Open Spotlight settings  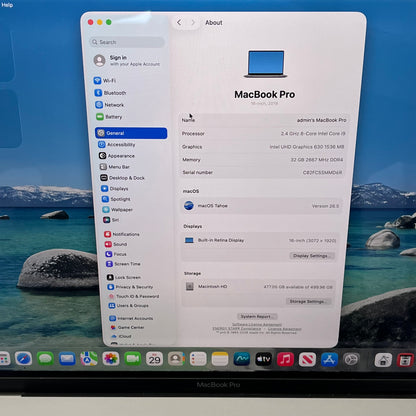[116, 199]
